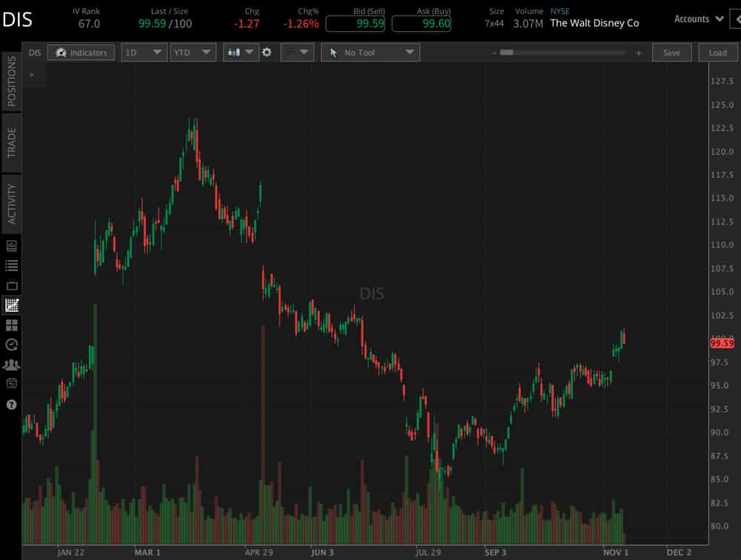
Task: Click the APR 29 date label
Action: [259, 553]
